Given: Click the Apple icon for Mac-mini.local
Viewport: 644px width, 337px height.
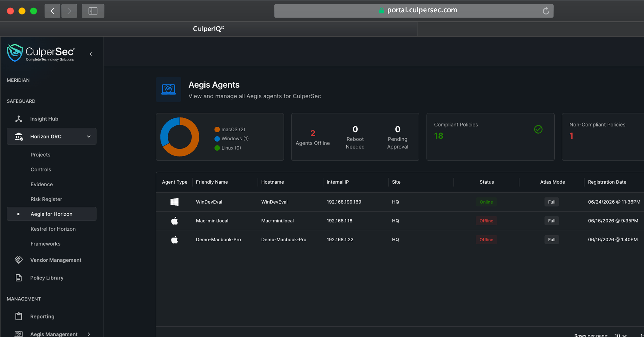Looking at the screenshot, I should click(175, 220).
